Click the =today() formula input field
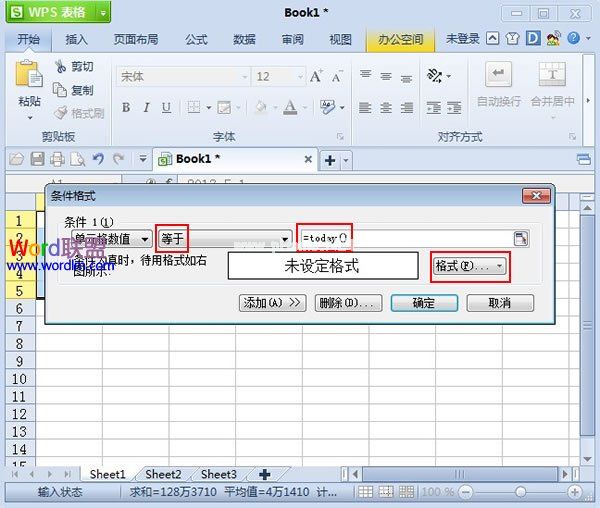 point(406,239)
